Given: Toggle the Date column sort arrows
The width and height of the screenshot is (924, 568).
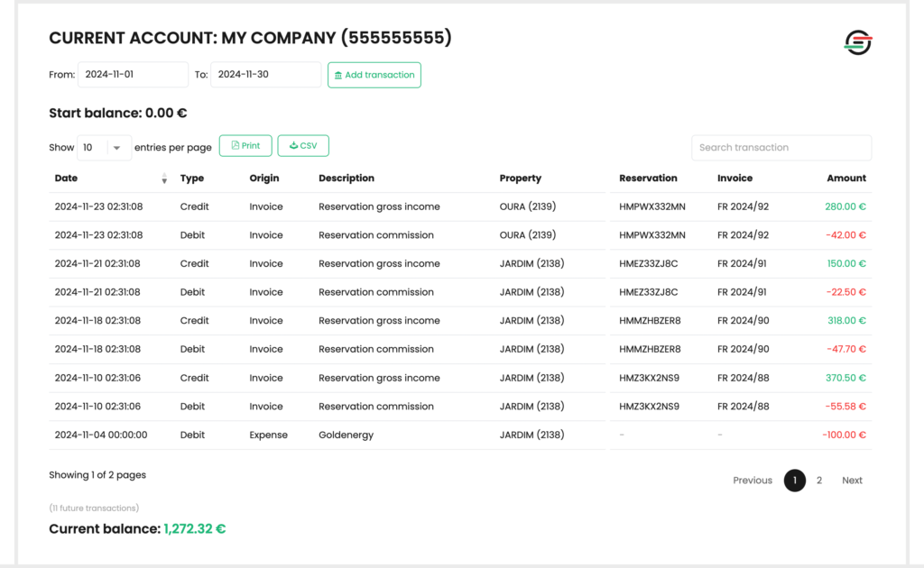Looking at the screenshot, I should click(x=164, y=179).
